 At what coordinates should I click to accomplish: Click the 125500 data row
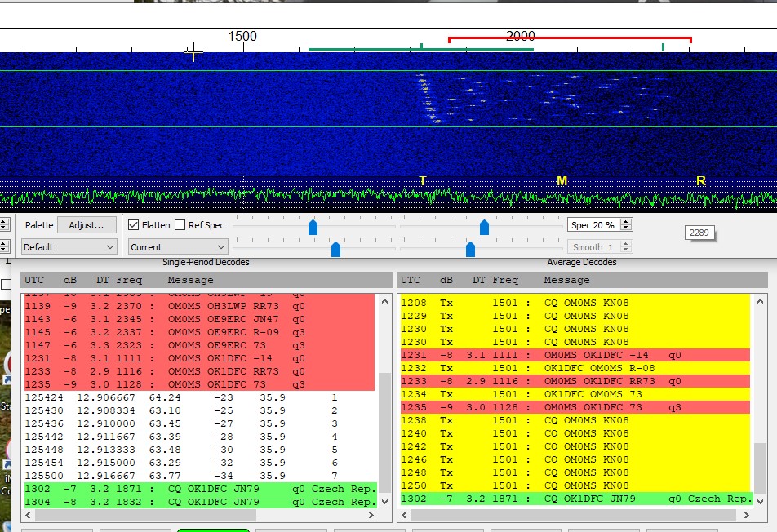coord(200,476)
